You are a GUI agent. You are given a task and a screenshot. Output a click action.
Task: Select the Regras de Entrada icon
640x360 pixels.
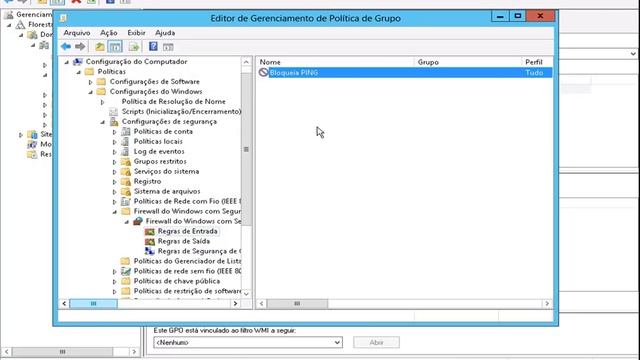(150, 231)
